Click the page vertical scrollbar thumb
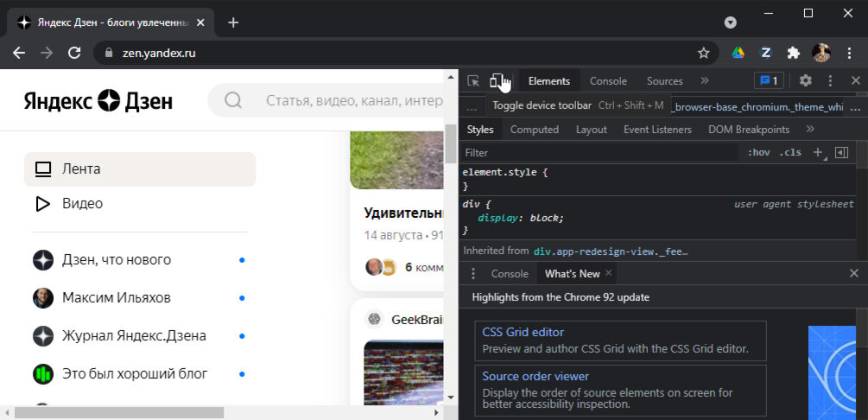 pyautogui.click(x=451, y=143)
